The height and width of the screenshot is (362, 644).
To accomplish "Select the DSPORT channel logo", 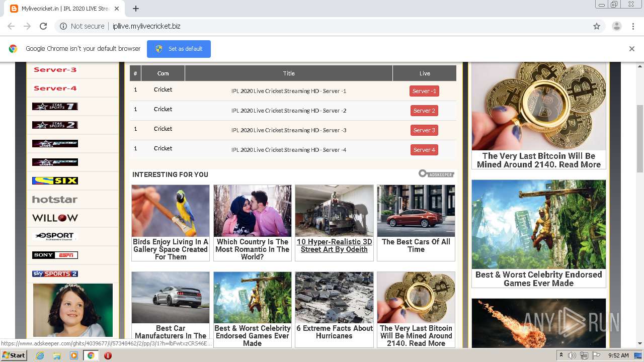I will point(55,236).
